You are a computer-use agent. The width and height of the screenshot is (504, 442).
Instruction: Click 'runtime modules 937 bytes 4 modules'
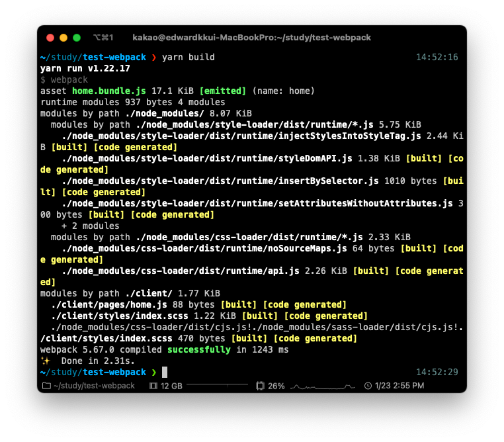133,102
